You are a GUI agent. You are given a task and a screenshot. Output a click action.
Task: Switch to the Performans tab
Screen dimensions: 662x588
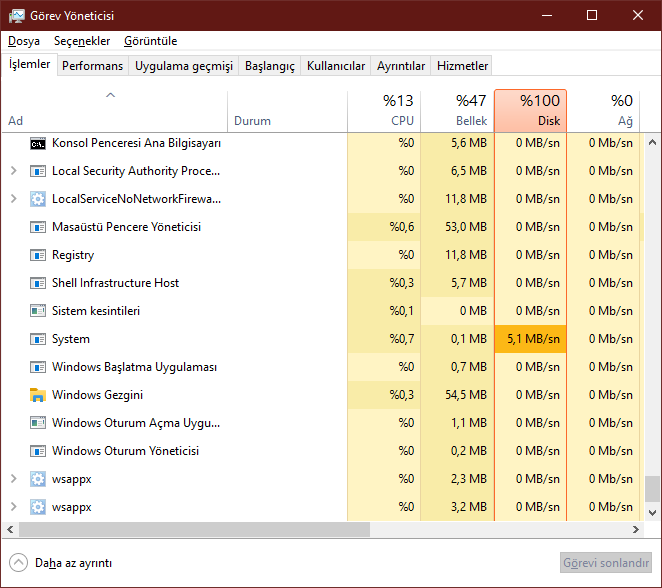[x=92, y=66]
